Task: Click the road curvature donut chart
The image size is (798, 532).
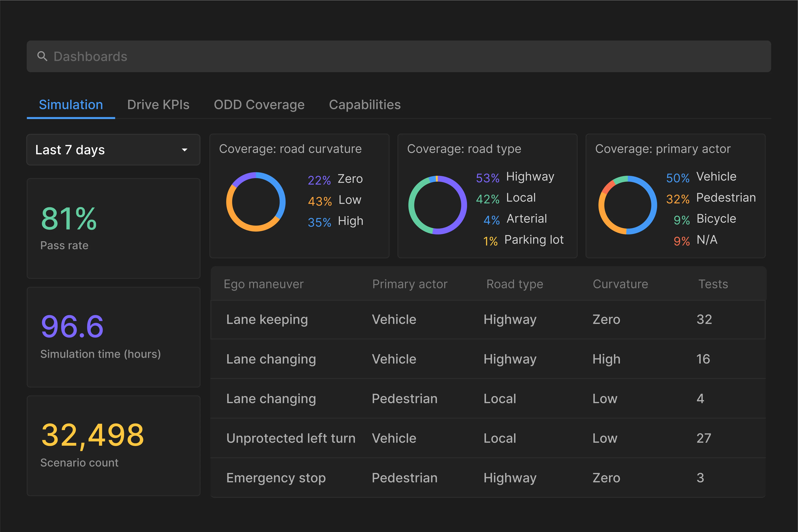Action: pyautogui.click(x=256, y=202)
